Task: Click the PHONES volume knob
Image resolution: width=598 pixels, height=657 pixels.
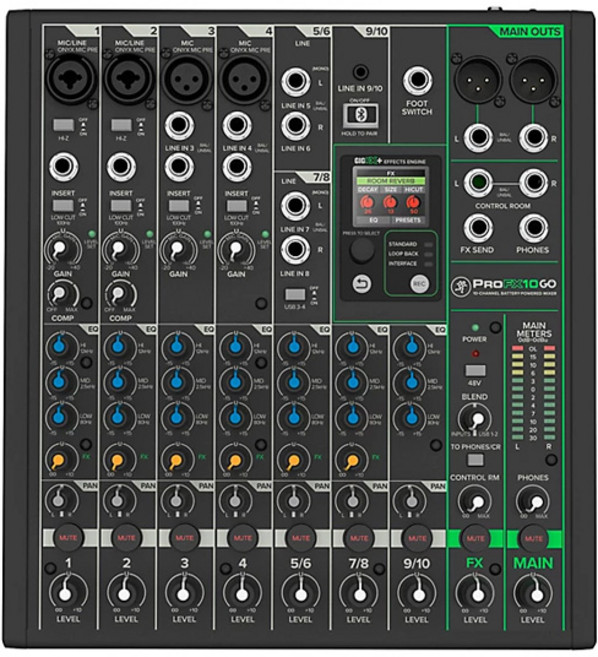Action: (533, 502)
